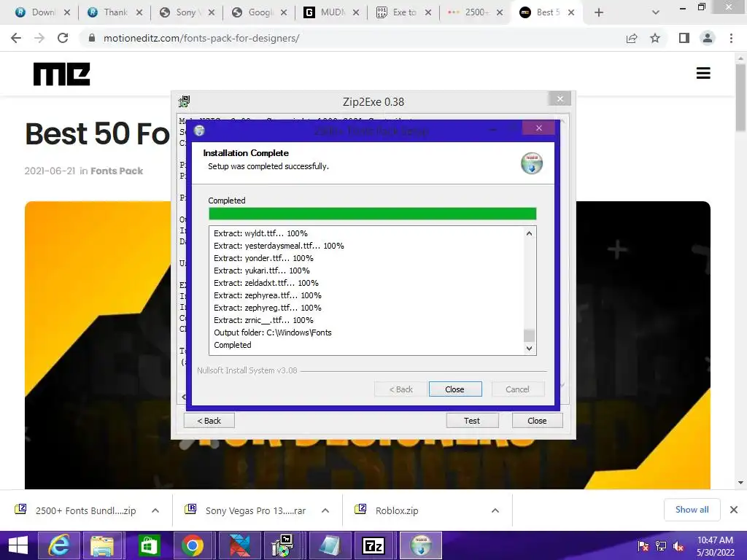Click Close in the Fonts Pack Setup
Screen dimensions: 747x560
coord(455,389)
